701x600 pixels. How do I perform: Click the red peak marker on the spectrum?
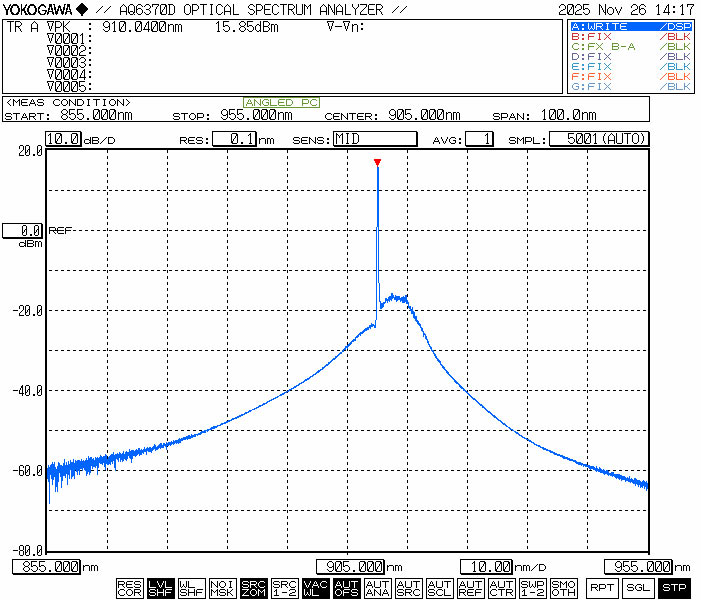377,162
